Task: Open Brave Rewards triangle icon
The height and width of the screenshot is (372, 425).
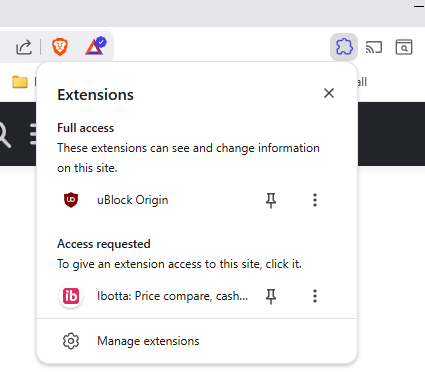Action: pyautogui.click(x=96, y=46)
